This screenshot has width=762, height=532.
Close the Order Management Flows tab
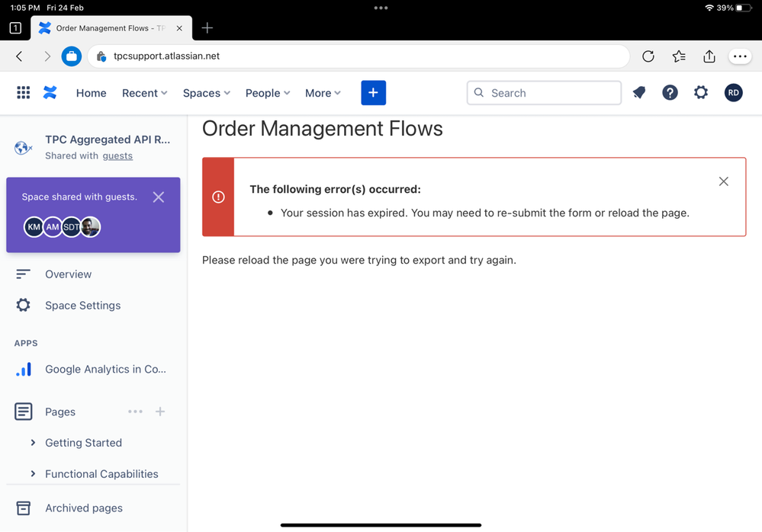coord(179,28)
